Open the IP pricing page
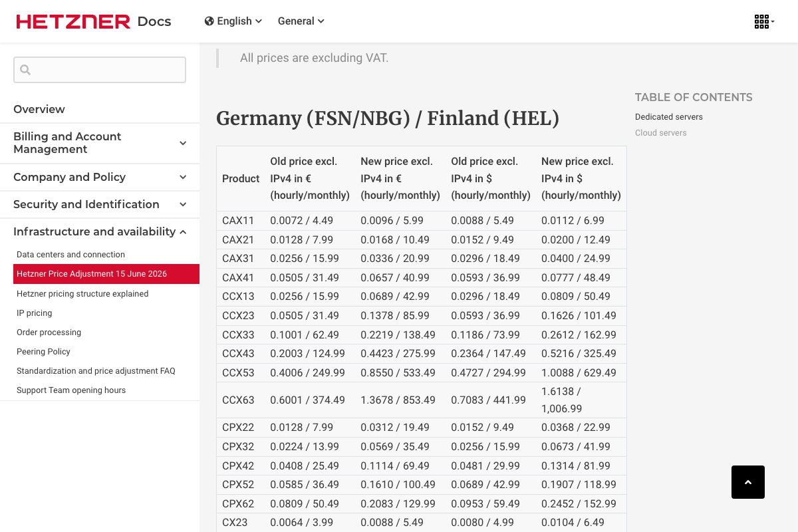 pyautogui.click(x=34, y=313)
